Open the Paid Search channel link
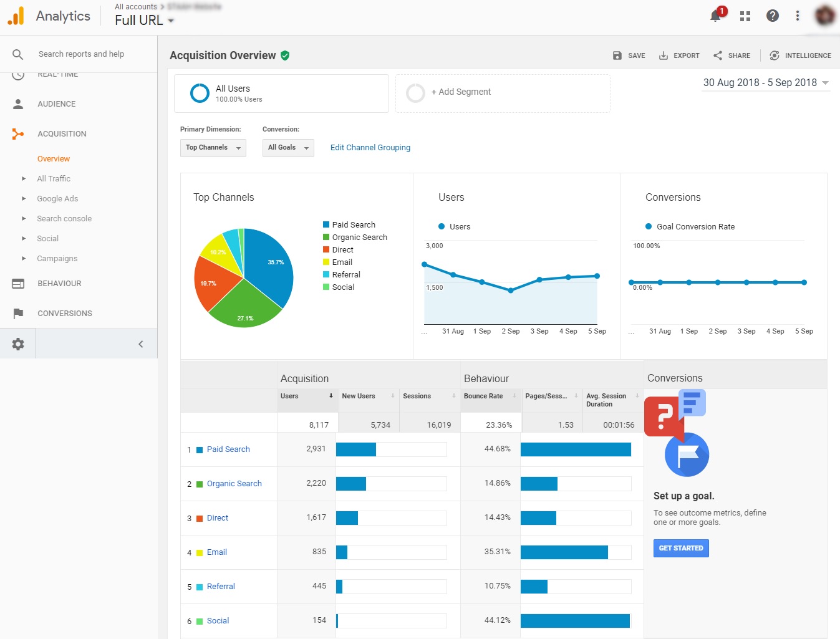840x639 pixels. tap(228, 449)
